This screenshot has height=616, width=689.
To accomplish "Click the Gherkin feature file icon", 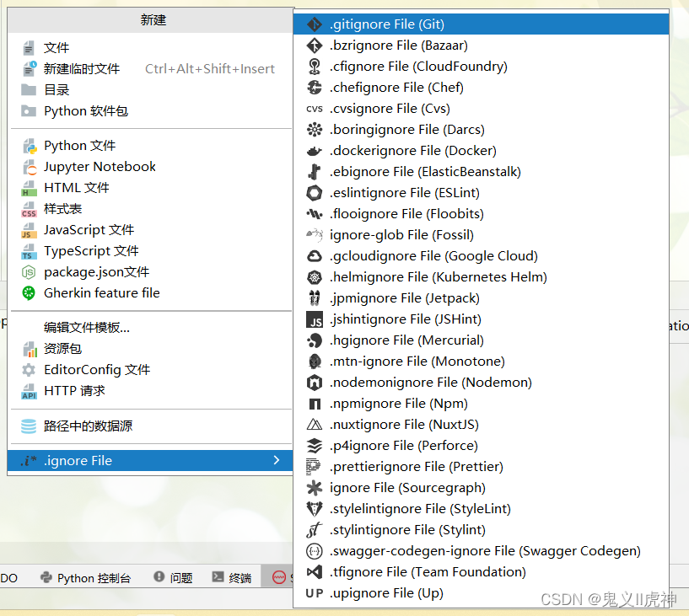I will [x=29, y=293].
